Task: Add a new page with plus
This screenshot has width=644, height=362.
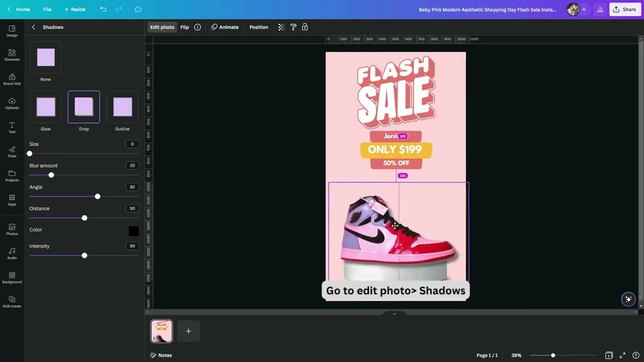Action: (188, 331)
